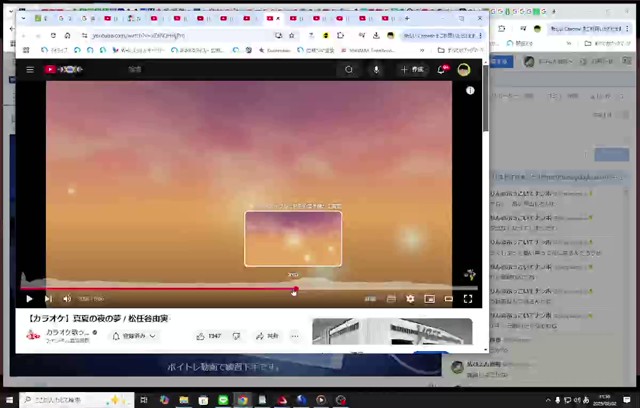The width and height of the screenshot is (640, 408).
Task: Open LINE app from taskbar
Action: point(223,400)
